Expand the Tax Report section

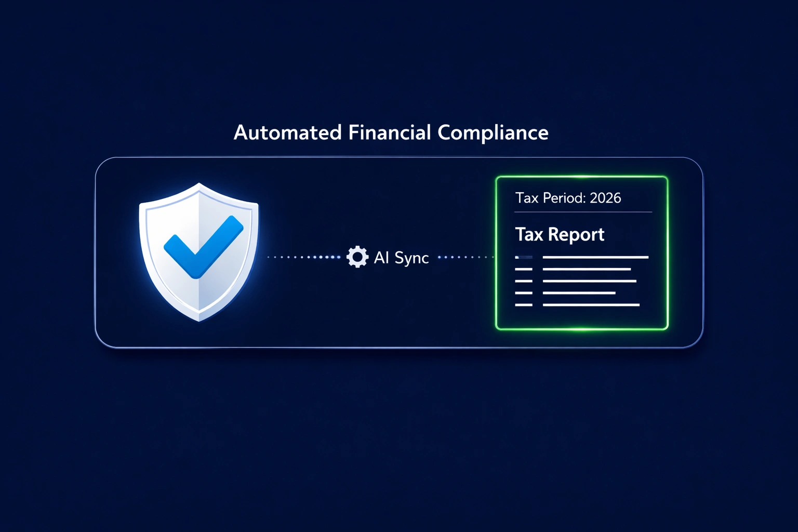tap(560, 234)
